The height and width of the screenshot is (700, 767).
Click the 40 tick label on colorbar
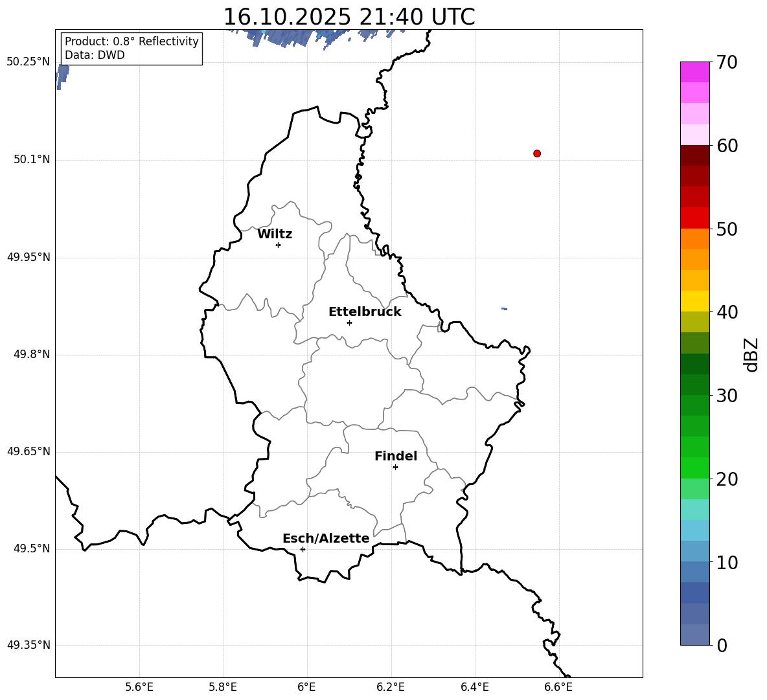(x=727, y=312)
